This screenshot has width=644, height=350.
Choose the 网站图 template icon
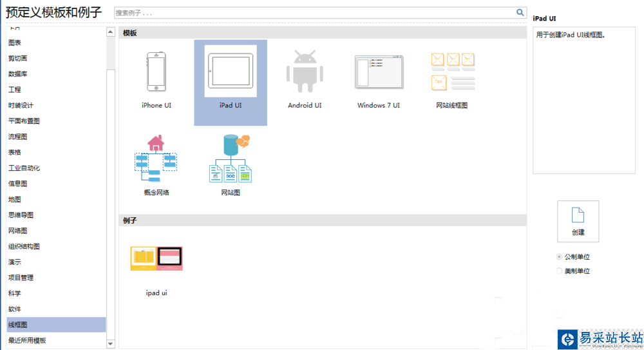[x=231, y=159]
